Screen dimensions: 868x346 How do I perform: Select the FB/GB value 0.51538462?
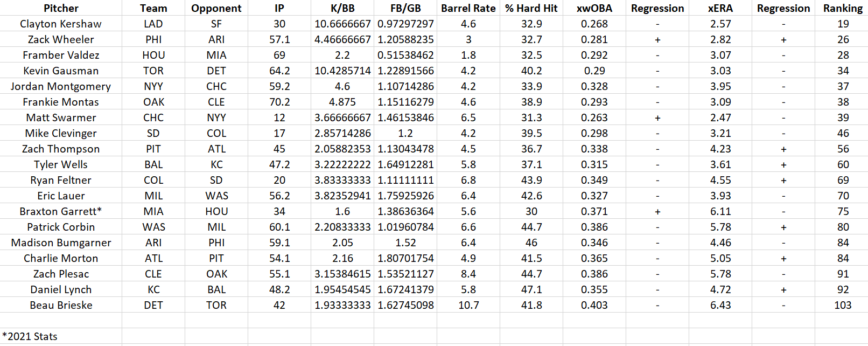click(405, 55)
